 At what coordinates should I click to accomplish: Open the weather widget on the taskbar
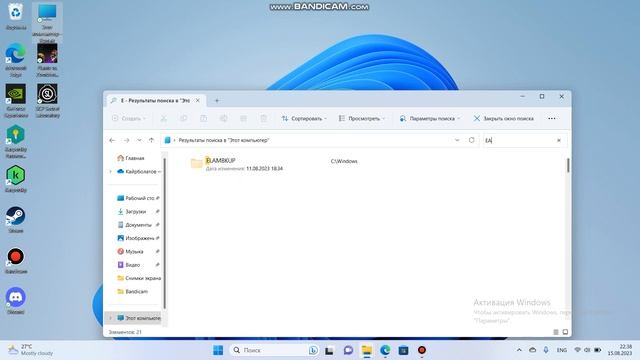[x=31, y=350]
